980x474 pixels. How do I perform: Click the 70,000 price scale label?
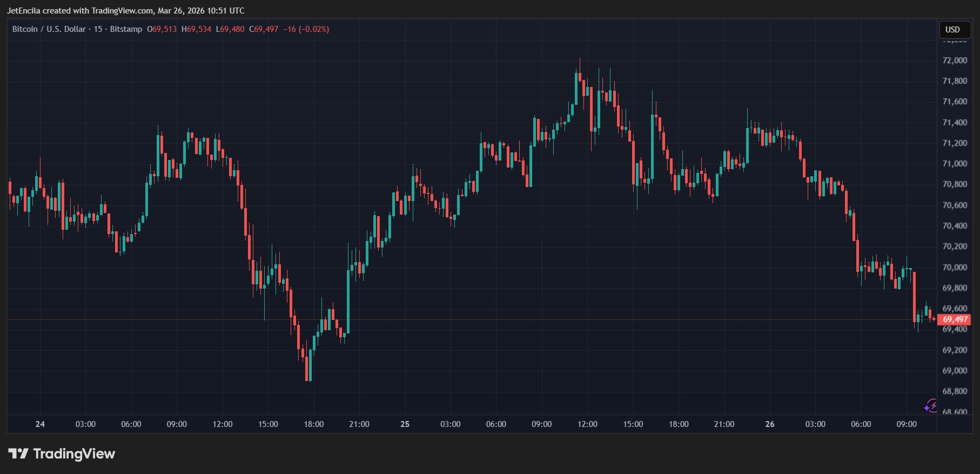[955, 268]
